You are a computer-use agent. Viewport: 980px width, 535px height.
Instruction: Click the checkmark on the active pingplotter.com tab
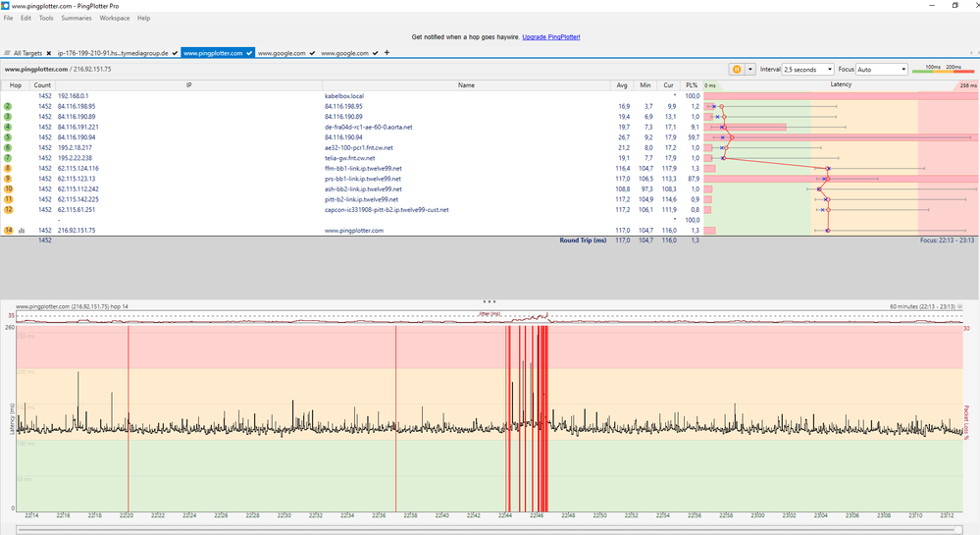[x=249, y=53]
